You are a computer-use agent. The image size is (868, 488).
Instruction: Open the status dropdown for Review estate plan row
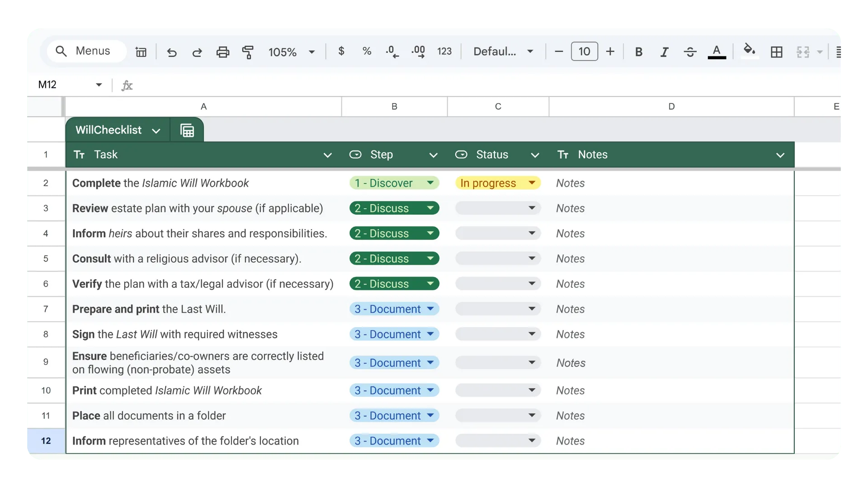[x=498, y=208]
